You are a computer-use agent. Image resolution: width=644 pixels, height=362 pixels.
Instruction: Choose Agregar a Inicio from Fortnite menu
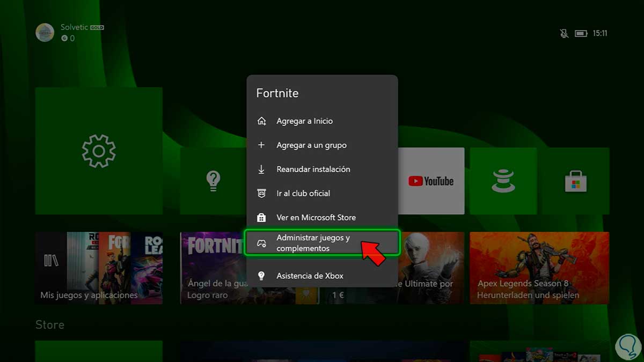(x=322, y=121)
